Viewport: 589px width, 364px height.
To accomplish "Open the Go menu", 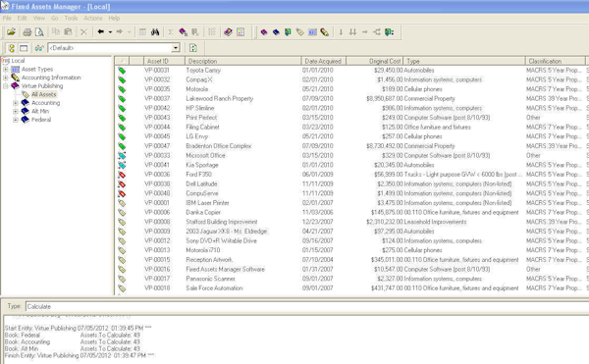I will pyautogui.click(x=54, y=18).
